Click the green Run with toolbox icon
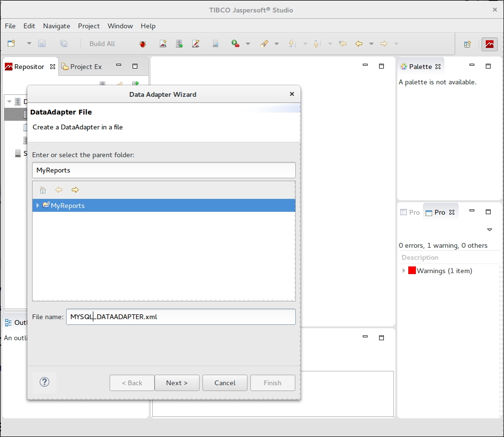Image resolution: width=504 pixels, height=437 pixels. (x=235, y=44)
